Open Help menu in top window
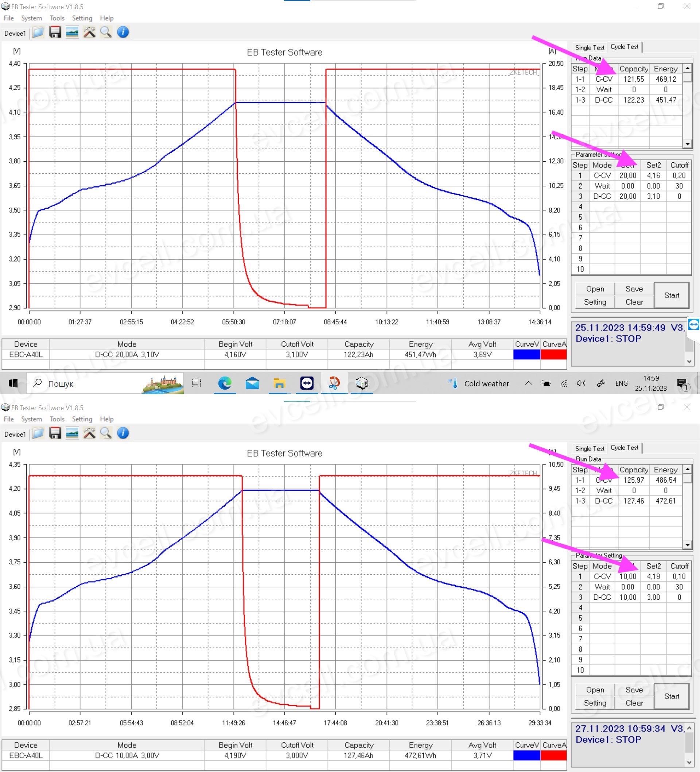Viewport: 700px width, 772px height. [x=107, y=18]
